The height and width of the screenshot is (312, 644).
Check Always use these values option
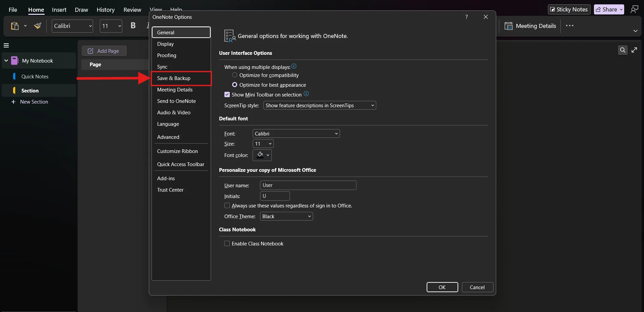pyautogui.click(x=227, y=205)
